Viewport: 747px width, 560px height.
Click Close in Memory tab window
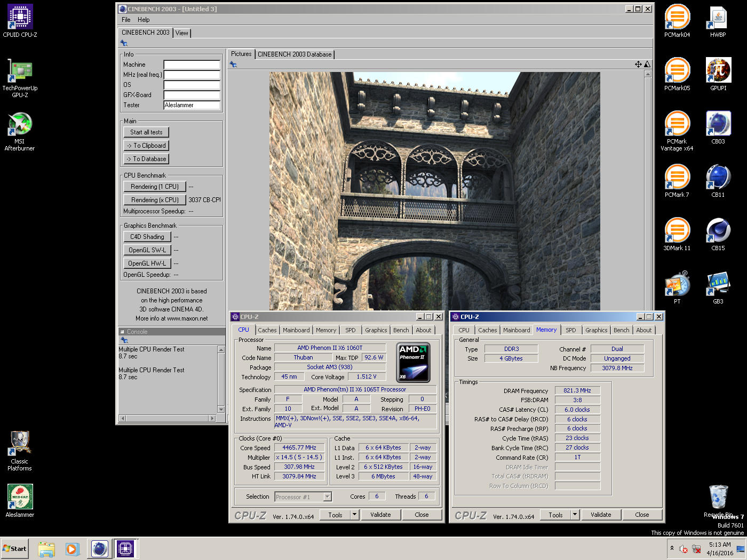642,515
